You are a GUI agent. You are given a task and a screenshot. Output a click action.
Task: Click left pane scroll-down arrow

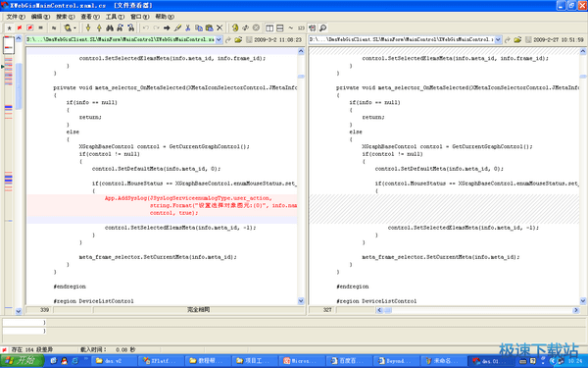click(301, 301)
